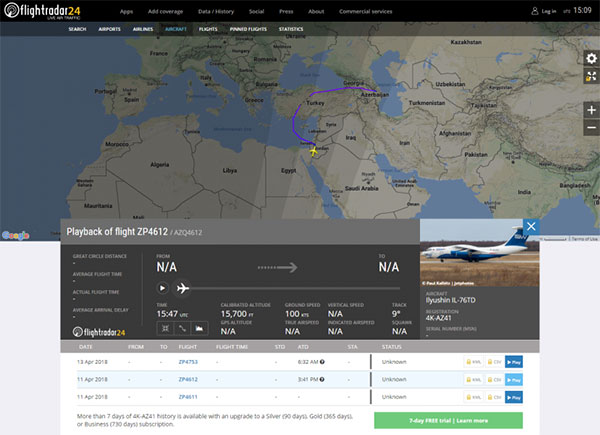Open map settings gear icon
Viewport: 600px width, 435px height.
592,59
